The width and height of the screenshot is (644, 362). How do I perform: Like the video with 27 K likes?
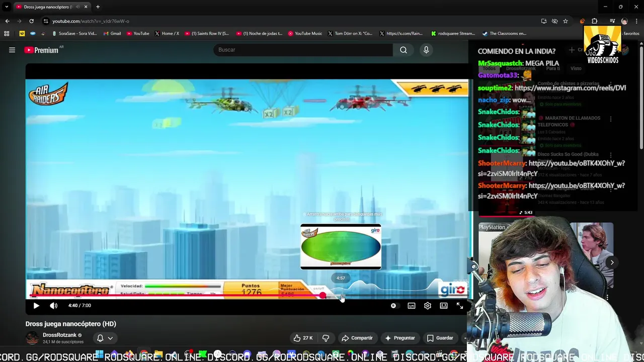pyautogui.click(x=303, y=338)
